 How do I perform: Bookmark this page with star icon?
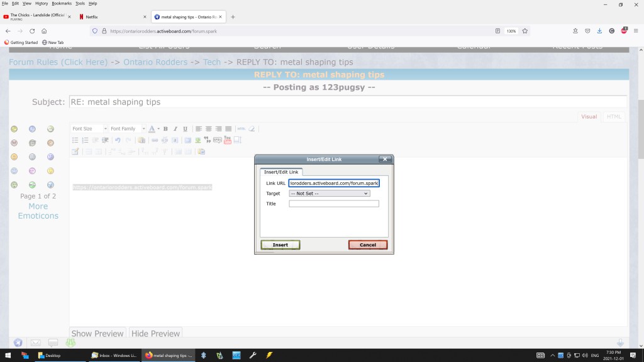(525, 31)
